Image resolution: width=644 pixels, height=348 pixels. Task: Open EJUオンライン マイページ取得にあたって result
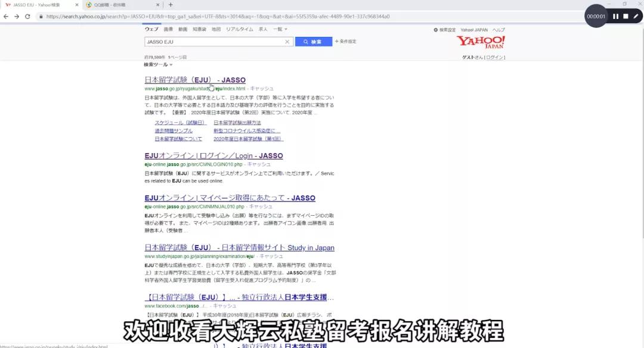(230, 198)
